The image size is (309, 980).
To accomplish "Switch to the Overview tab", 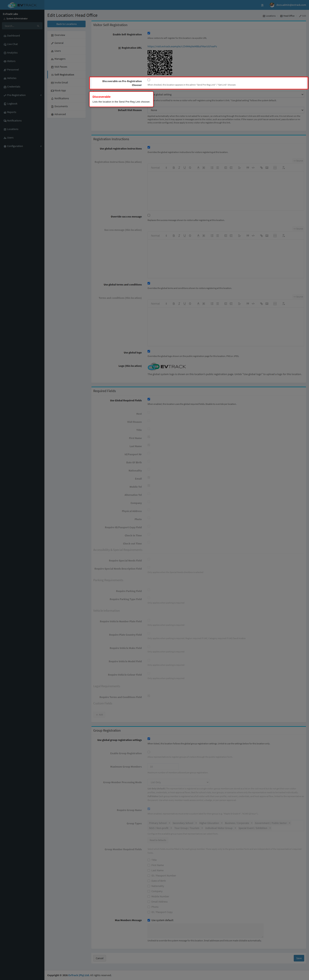I will (67, 35).
